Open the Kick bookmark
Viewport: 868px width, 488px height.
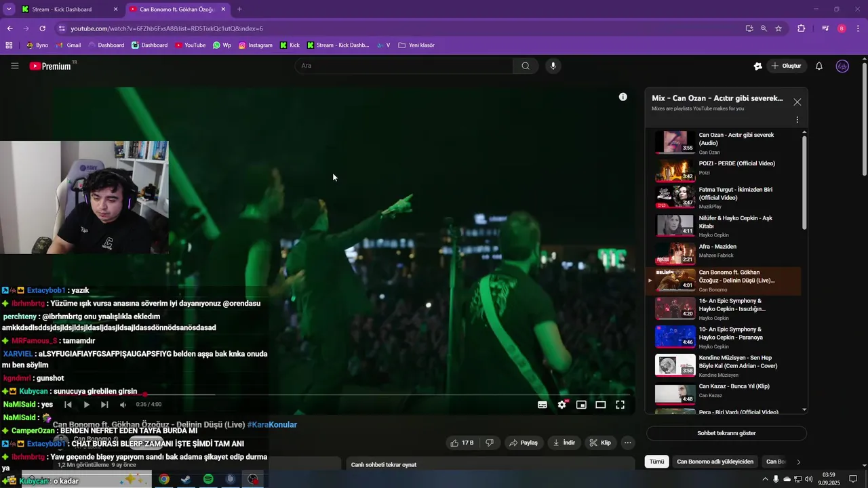tap(290, 45)
